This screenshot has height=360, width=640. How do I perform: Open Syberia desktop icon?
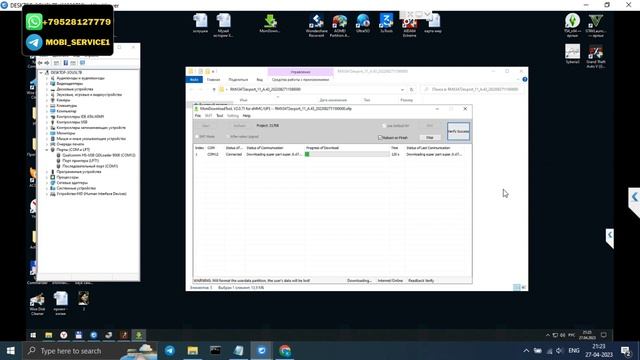(x=572, y=54)
